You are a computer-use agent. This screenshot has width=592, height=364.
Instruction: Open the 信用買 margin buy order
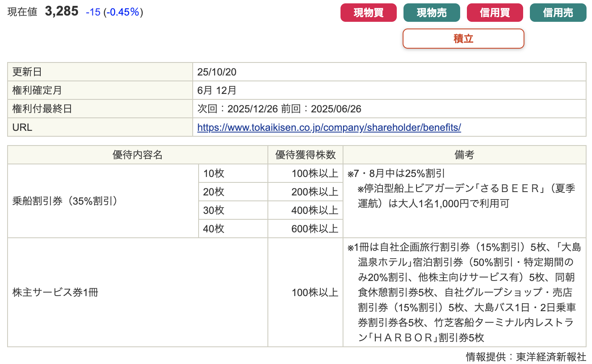coord(495,13)
